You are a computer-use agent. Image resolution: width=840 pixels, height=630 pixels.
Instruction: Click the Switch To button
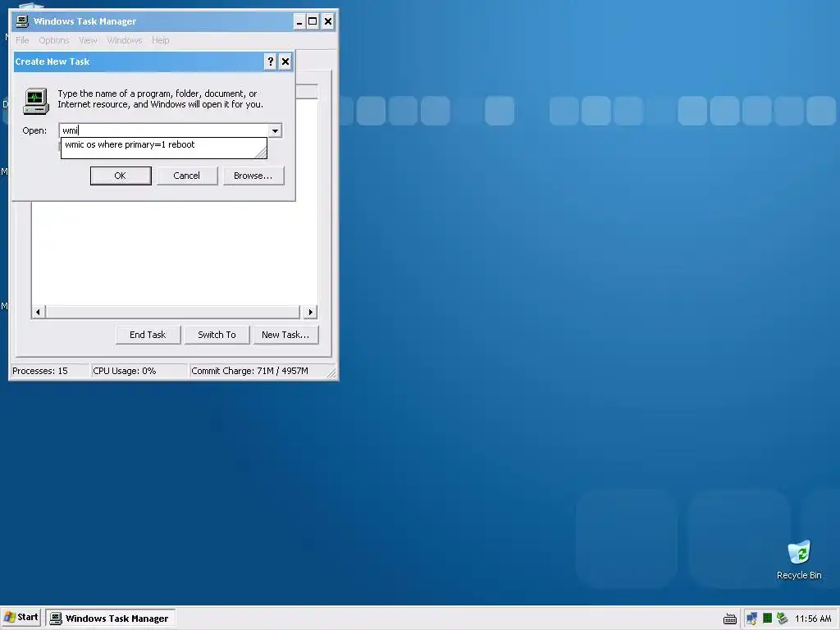click(x=217, y=335)
